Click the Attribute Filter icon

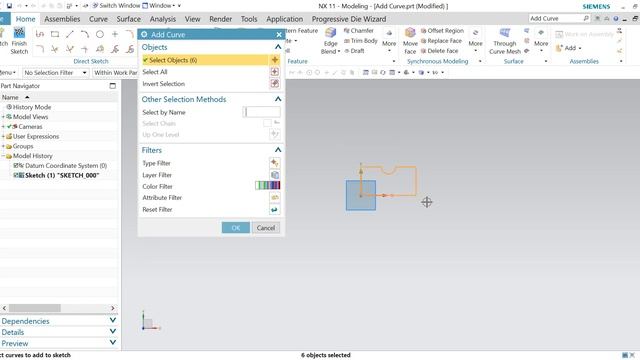point(275,198)
